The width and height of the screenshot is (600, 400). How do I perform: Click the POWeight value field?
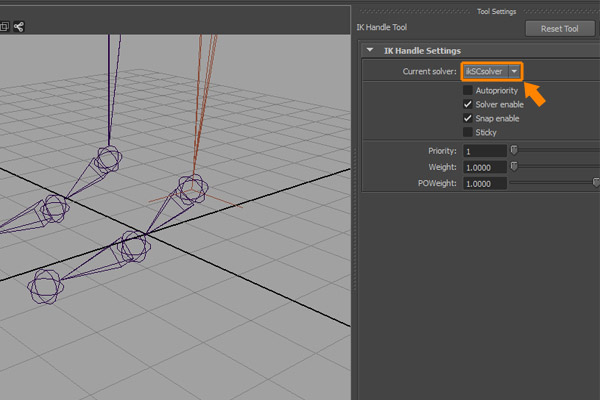[484, 184]
